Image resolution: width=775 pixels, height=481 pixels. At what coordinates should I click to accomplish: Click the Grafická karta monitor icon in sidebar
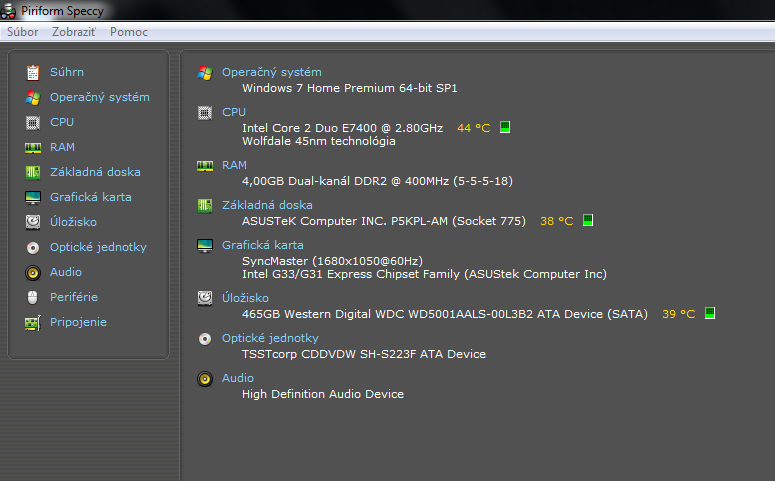(x=33, y=197)
